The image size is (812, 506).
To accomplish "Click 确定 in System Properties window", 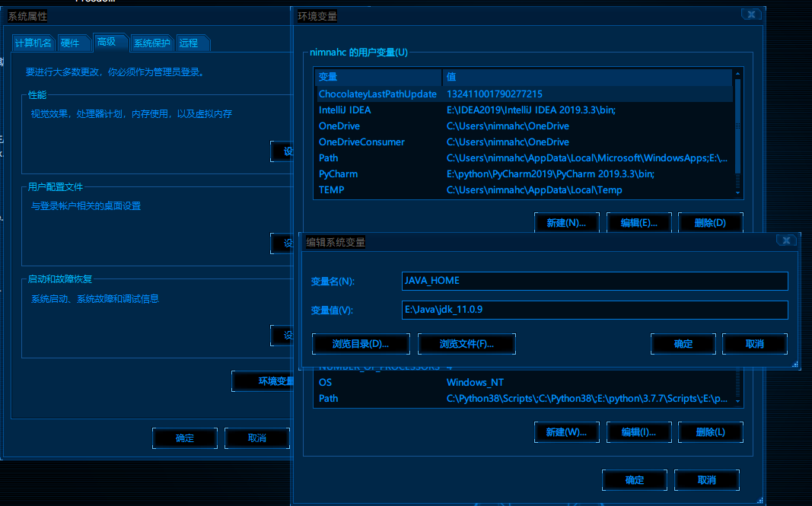I will [x=185, y=438].
